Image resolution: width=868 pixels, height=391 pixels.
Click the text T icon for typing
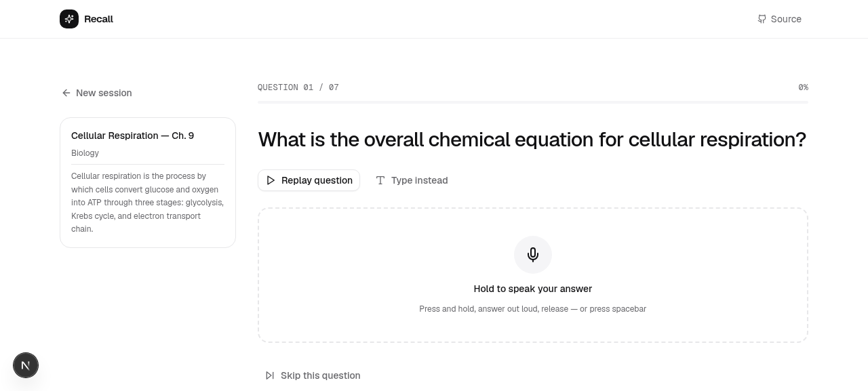[x=380, y=180]
